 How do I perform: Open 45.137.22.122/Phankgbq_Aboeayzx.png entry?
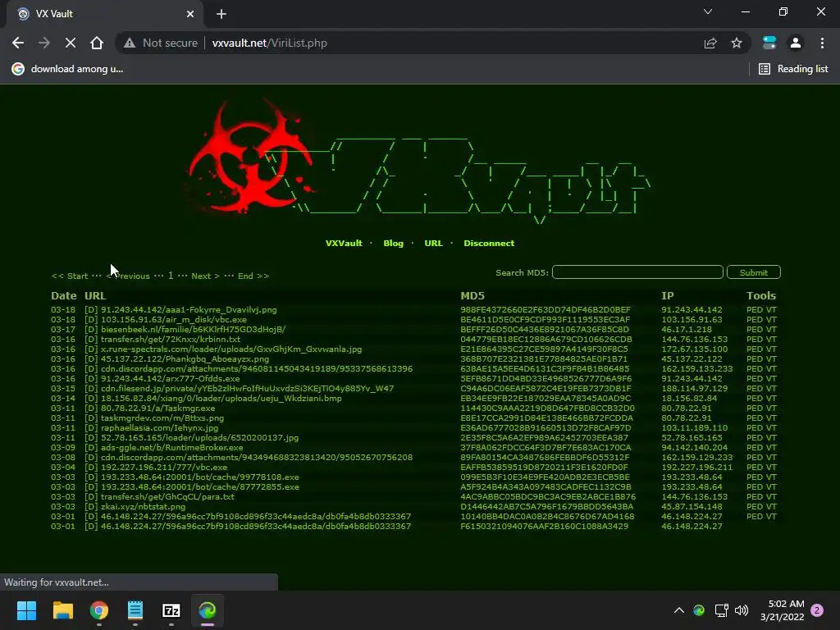coord(185,359)
